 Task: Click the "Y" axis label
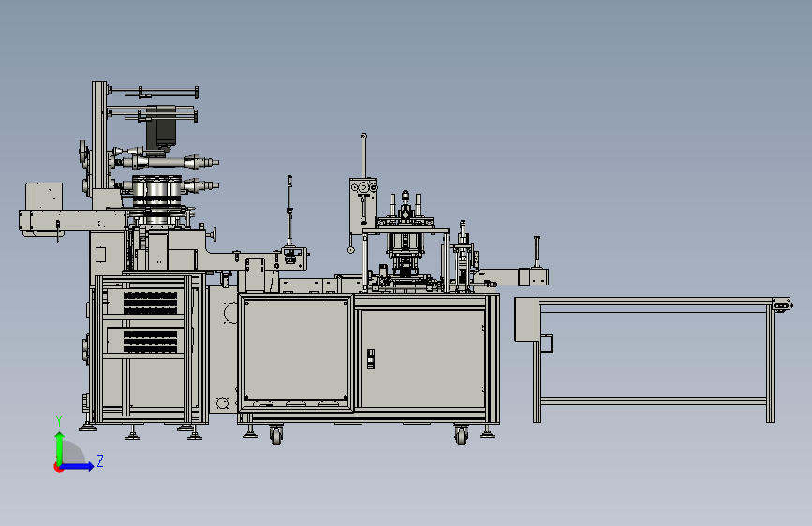[59, 421]
